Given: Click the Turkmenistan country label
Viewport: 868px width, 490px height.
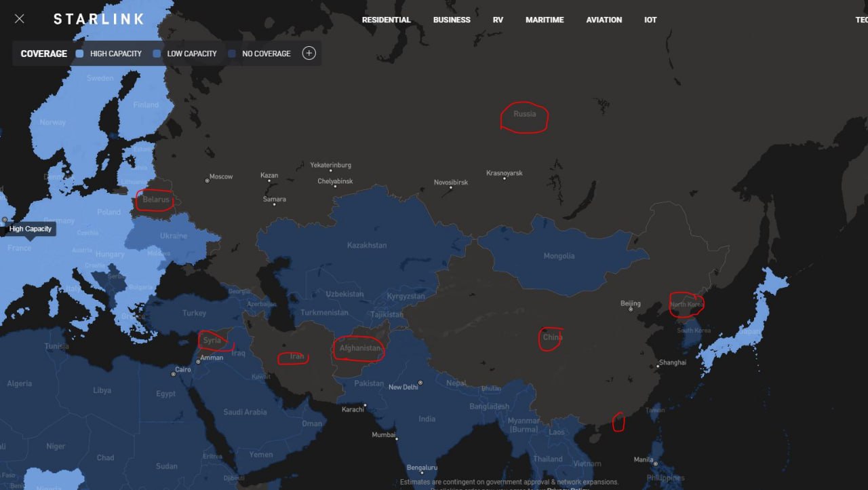Looking at the screenshot, I should pos(324,313).
